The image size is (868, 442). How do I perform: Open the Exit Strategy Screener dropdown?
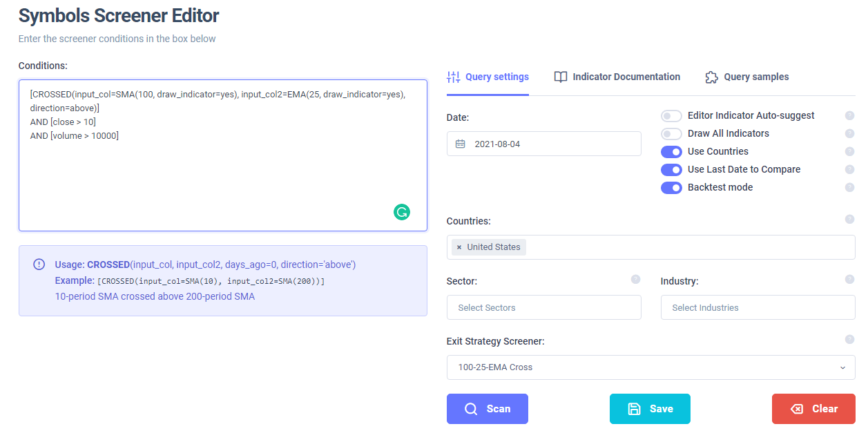pyautogui.click(x=650, y=367)
